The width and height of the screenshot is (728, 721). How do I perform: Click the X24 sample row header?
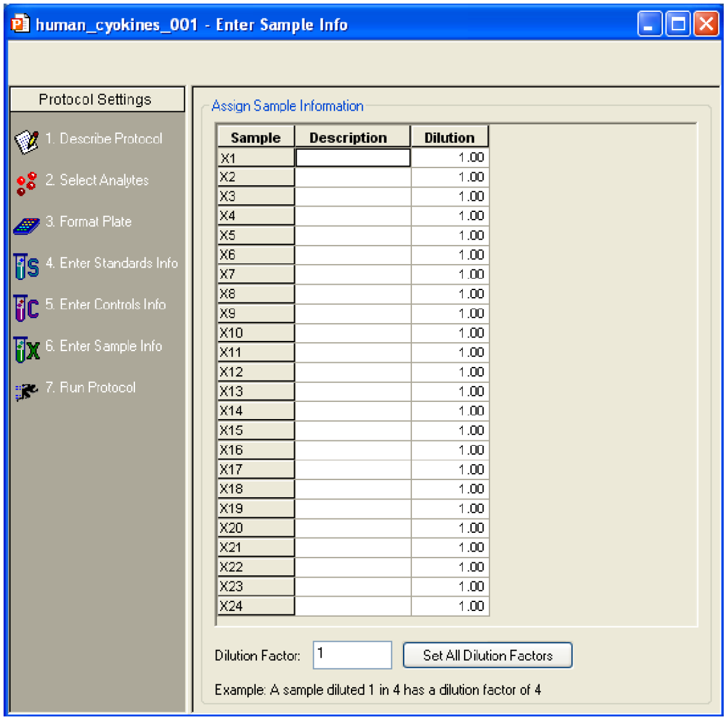point(256,606)
